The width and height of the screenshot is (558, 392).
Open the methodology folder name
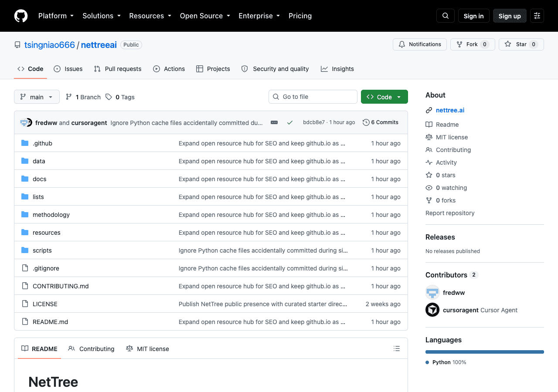[51, 215]
